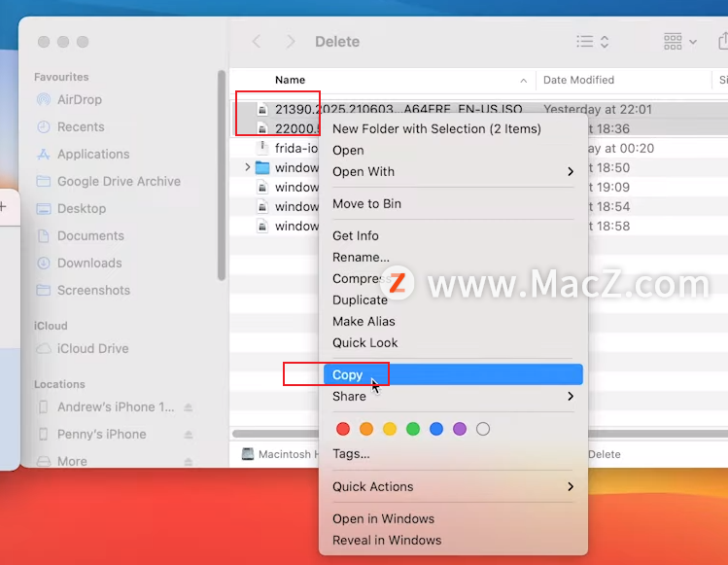Click the sidebar vertical scrollbar
The height and width of the screenshot is (565, 728).
coord(222,176)
